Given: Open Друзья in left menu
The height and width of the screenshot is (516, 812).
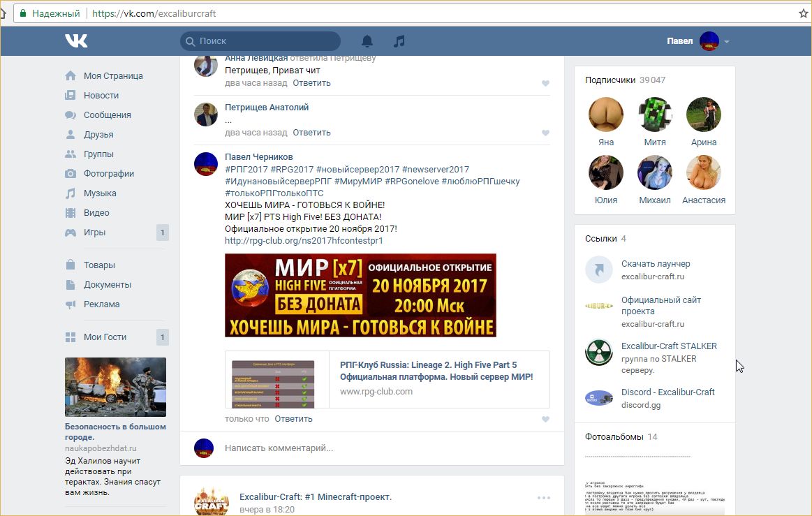Looking at the screenshot, I should pos(98,135).
